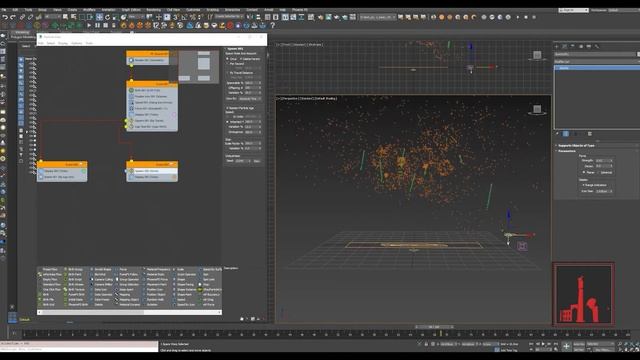Toggle the Angle Snap button
Viewport: 640px width, 360px height.
pyautogui.click(x=184, y=17)
